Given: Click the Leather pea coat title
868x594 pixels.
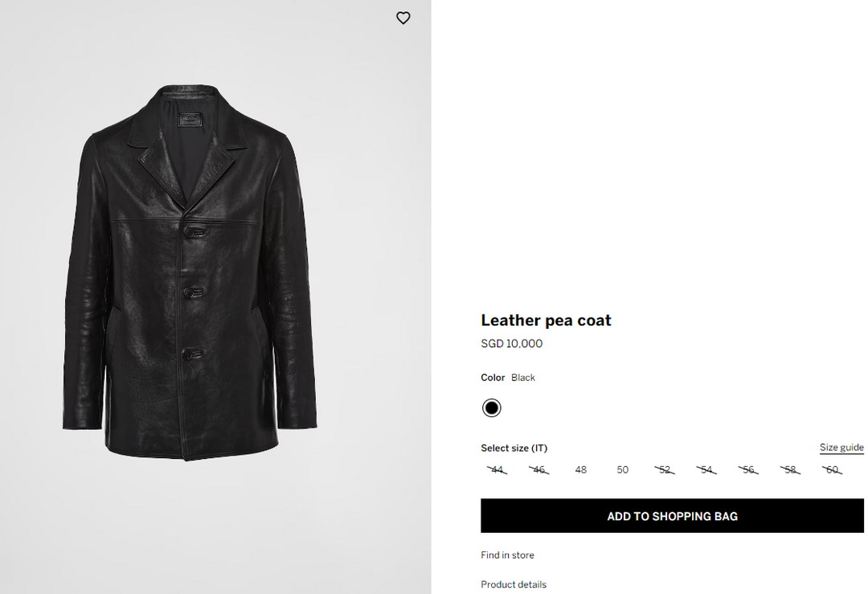Looking at the screenshot, I should pyautogui.click(x=546, y=320).
